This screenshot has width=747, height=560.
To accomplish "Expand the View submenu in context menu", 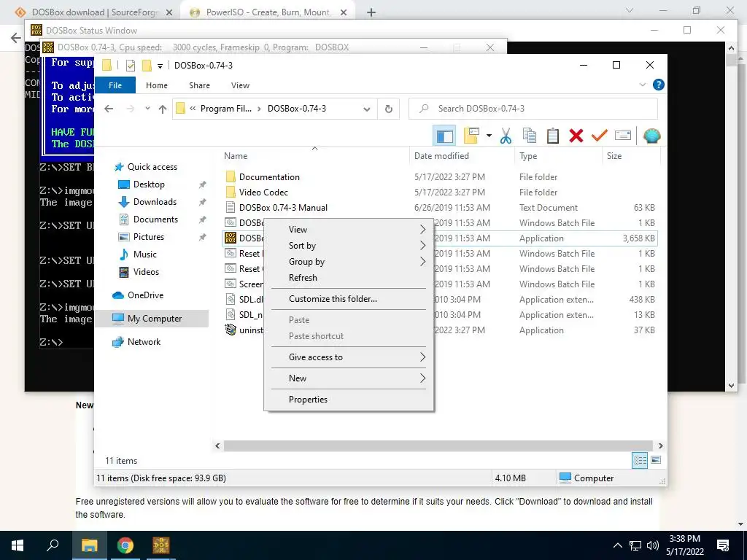I will coord(349,230).
